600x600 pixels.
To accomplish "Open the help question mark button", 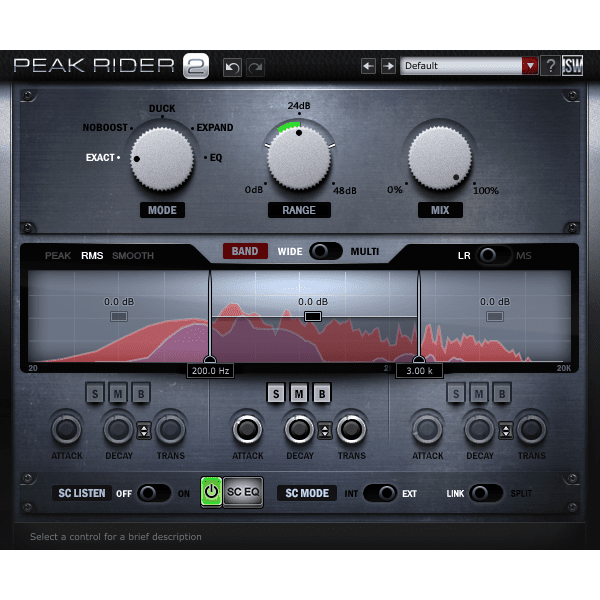I will tap(550, 66).
